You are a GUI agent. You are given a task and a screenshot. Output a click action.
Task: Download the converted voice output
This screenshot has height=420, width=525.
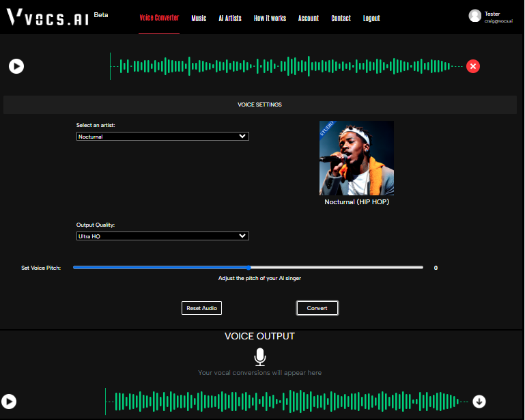click(x=479, y=402)
